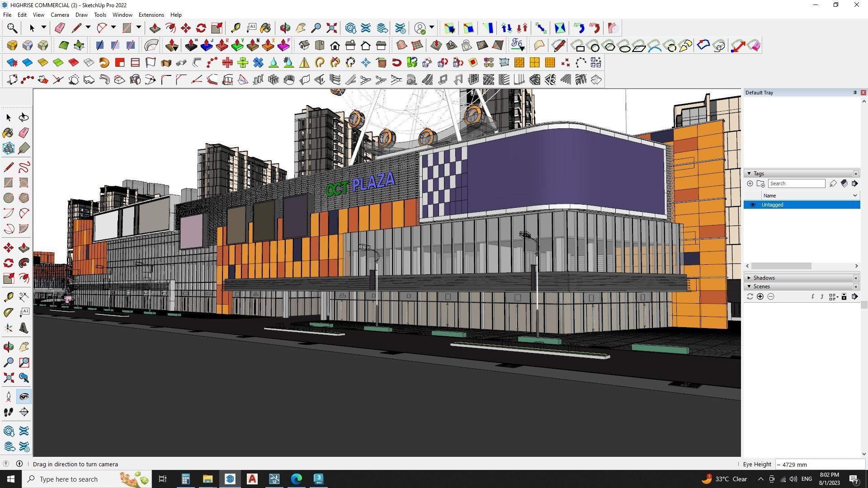
Task: Select the Make Component tool in the left toolbar
Action: 8,148
